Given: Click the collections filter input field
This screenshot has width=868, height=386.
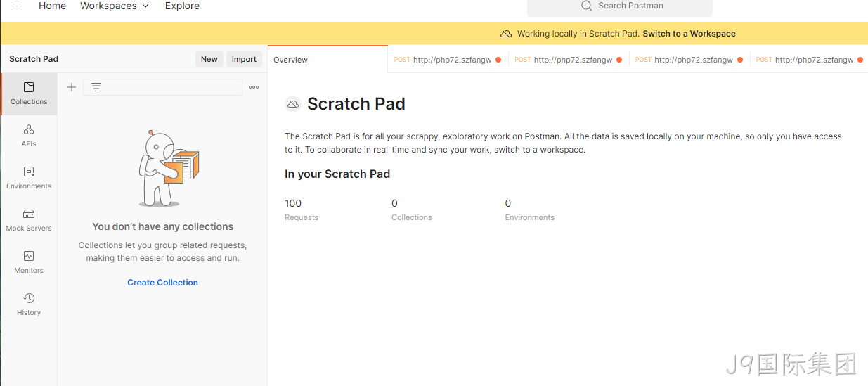Looking at the screenshot, I should 162,87.
